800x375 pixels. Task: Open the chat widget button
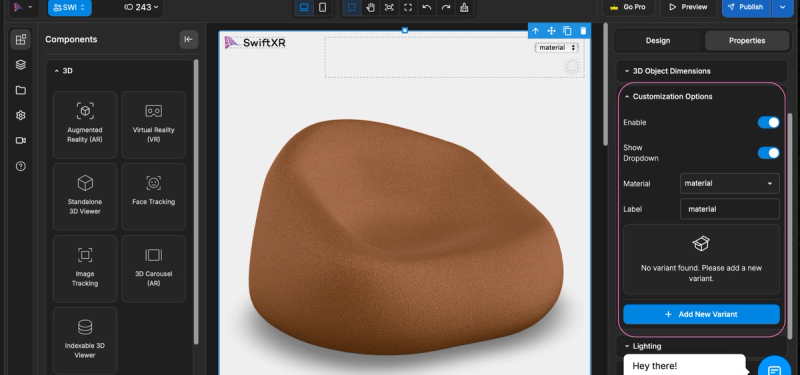coord(774,369)
